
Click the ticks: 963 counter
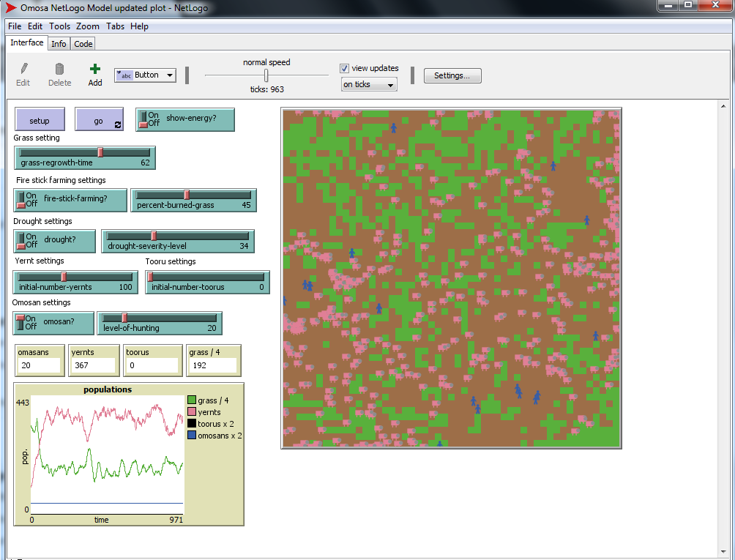pos(266,89)
